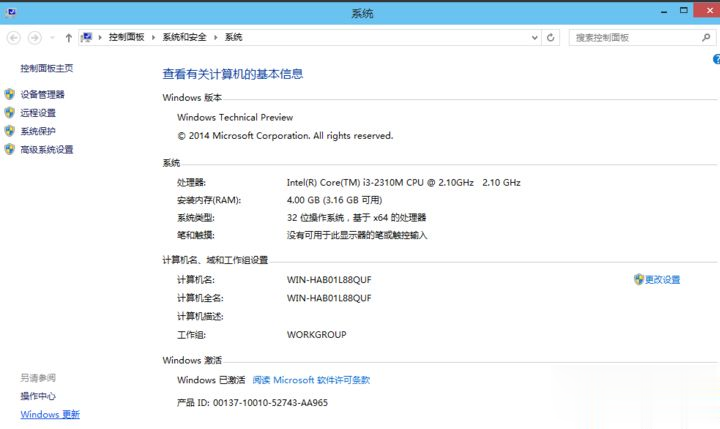Click the computer icon in address bar
The width and height of the screenshot is (720, 429).
(87, 37)
